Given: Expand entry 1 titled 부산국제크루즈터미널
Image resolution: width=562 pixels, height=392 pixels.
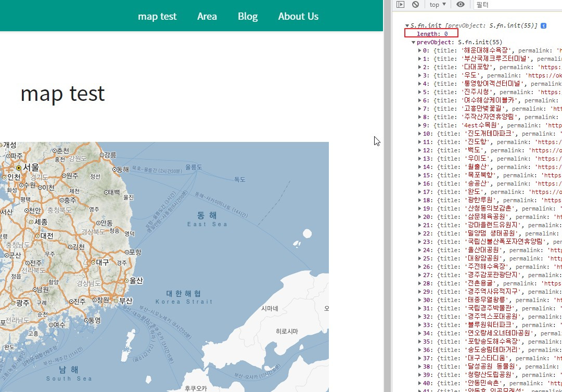Looking at the screenshot, I should [420, 59].
